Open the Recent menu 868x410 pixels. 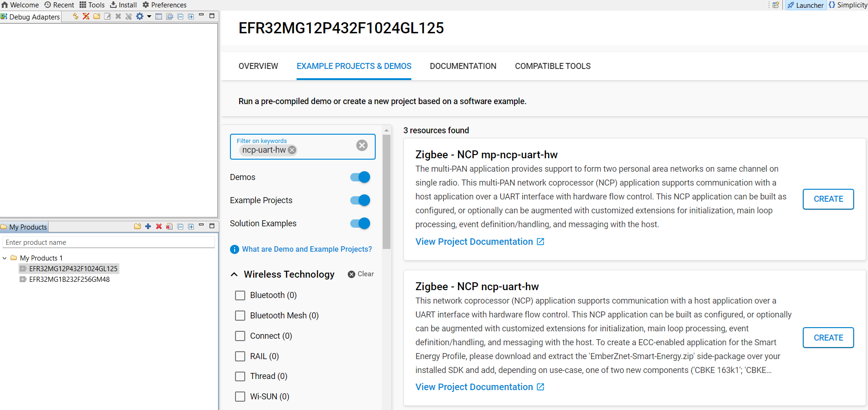pyautogui.click(x=59, y=5)
